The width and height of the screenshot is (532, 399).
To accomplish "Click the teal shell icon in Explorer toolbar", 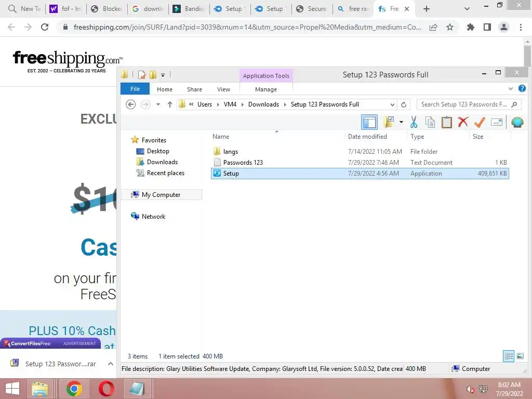I will coord(517,122).
